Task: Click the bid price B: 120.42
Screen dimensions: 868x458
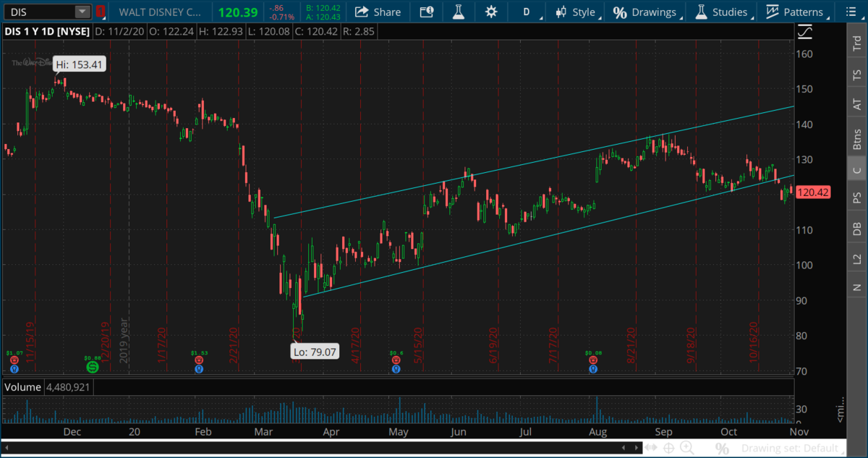Action: tap(323, 8)
